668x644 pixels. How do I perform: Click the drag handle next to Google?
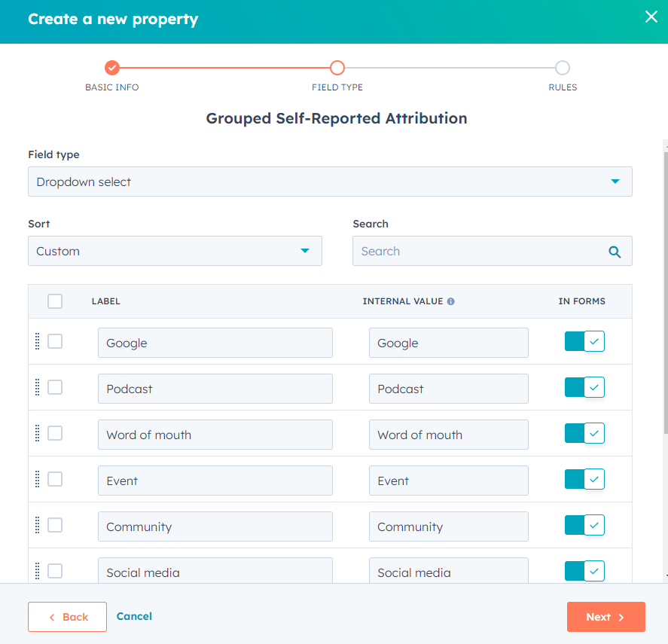(37, 341)
